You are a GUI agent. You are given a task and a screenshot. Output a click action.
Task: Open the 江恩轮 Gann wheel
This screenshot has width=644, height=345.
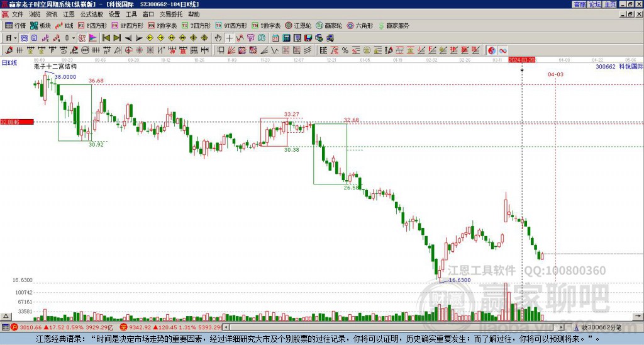[298, 25]
